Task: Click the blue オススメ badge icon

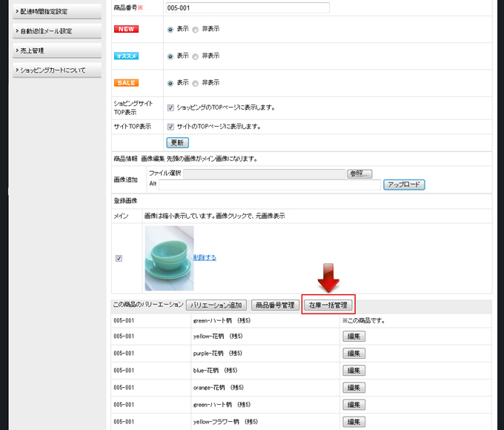Action: pos(126,56)
